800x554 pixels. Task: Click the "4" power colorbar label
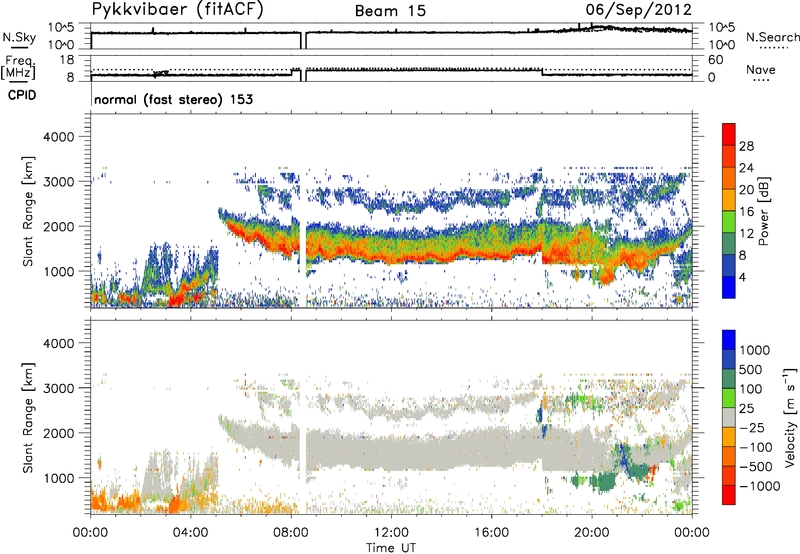point(742,277)
